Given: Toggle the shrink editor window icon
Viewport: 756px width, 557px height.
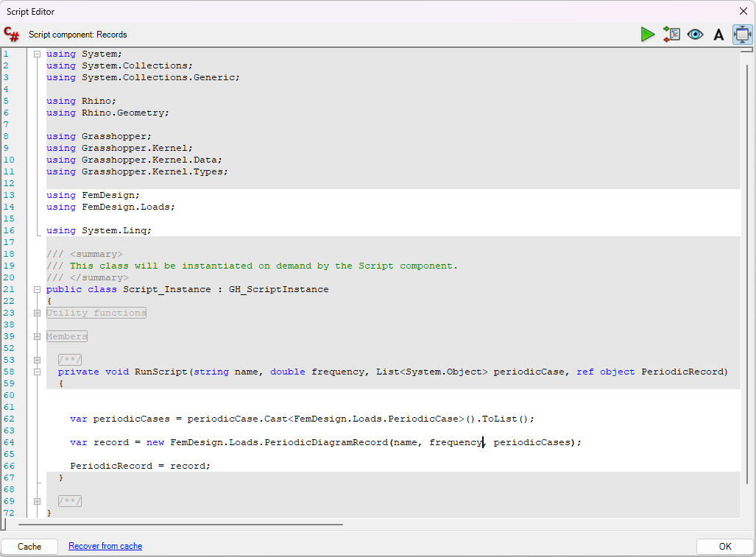Looking at the screenshot, I should click(x=742, y=35).
